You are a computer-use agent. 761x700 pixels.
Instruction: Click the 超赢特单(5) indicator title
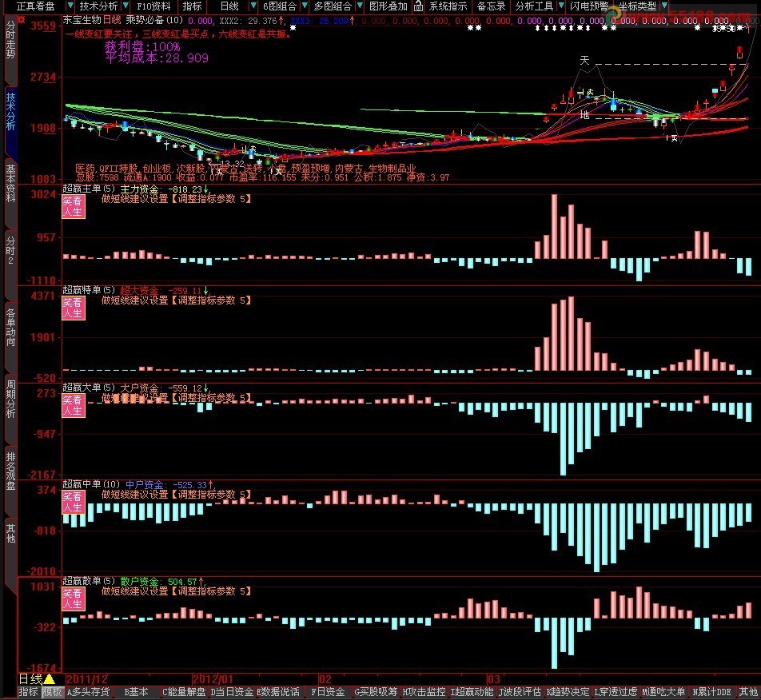89,290
